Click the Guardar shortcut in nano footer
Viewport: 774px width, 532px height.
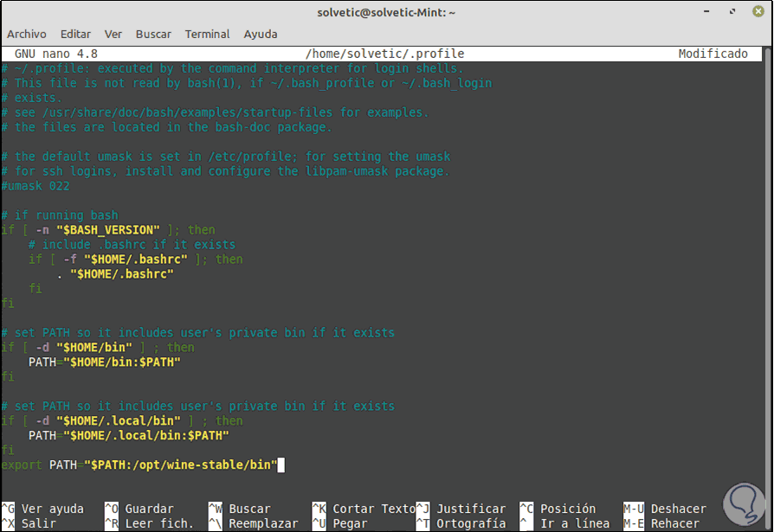149,509
